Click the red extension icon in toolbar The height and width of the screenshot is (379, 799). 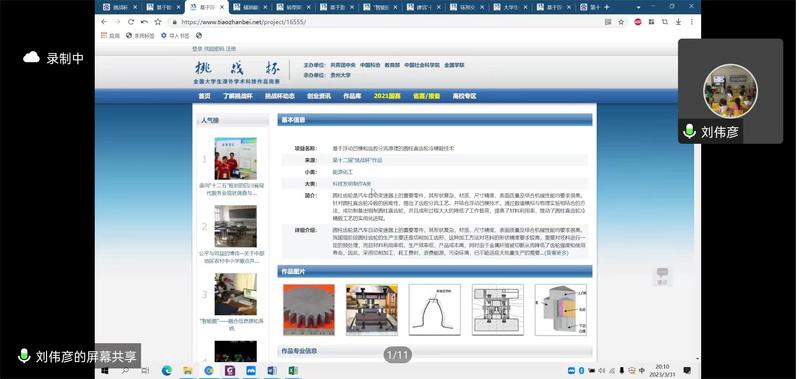pos(637,22)
